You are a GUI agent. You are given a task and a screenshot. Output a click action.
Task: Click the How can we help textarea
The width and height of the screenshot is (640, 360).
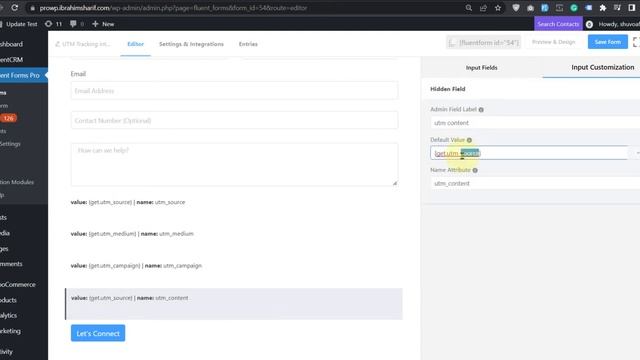(234, 164)
